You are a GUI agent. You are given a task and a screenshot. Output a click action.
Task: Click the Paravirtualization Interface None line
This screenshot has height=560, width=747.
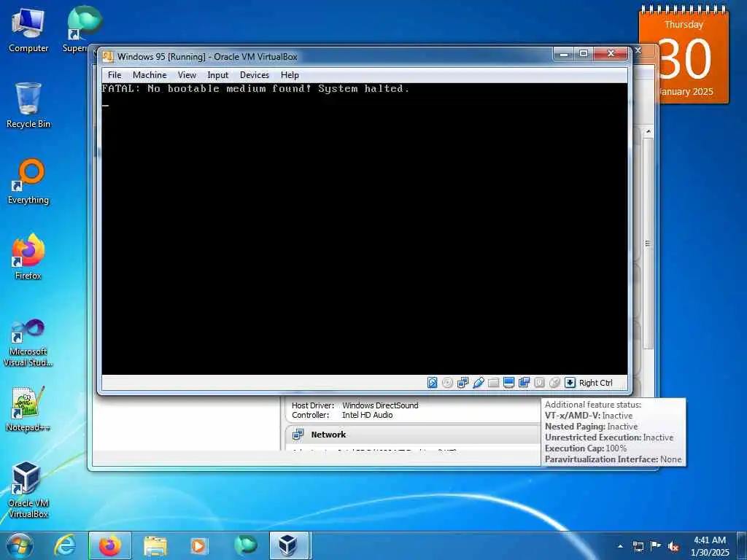click(x=613, y=459)
